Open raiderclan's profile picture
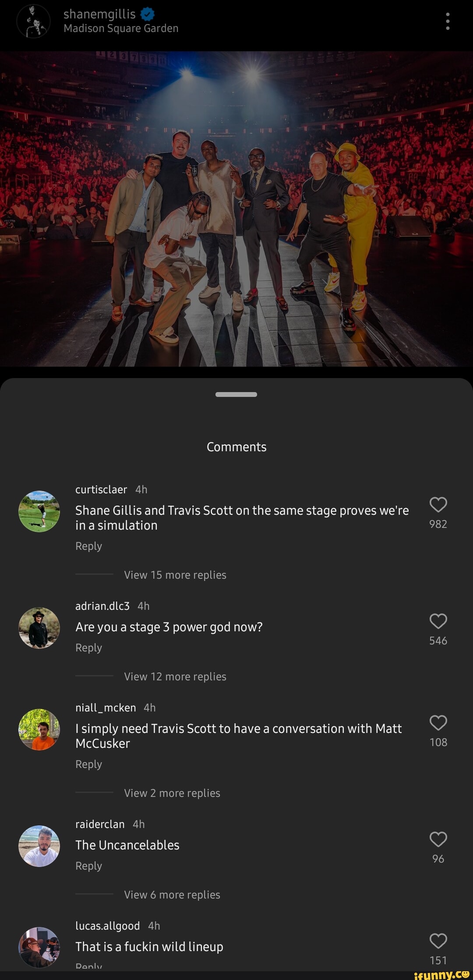Image resolution: width=473 pixels, height=980 pixels. click(x=39, y=846)
